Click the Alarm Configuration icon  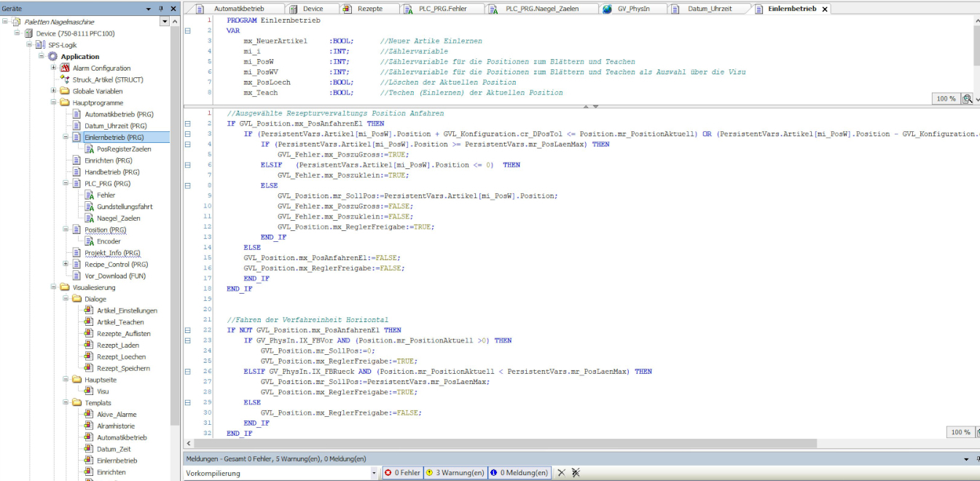coord(64,69)
